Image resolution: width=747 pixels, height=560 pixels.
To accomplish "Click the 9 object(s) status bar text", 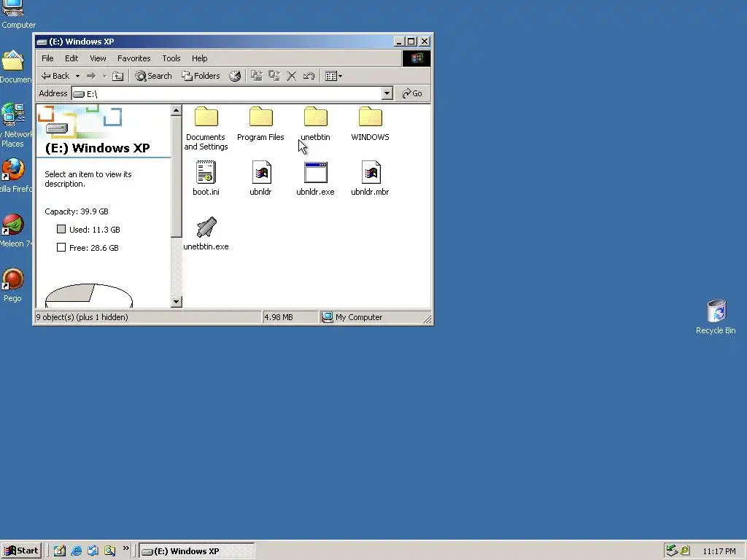I will point(82,317).
